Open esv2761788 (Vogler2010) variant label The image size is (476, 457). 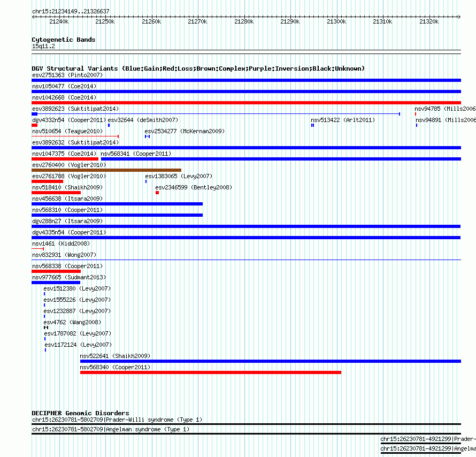point(69,176)
